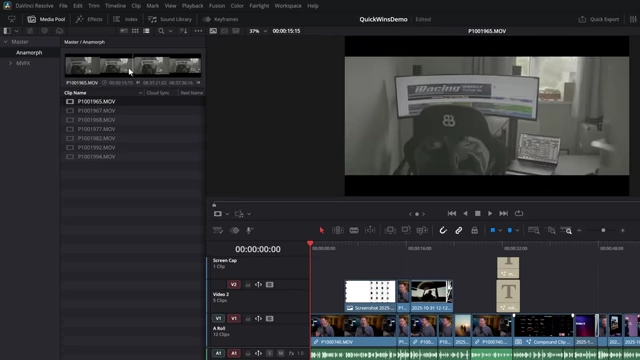Expand the Flag color dropdown arrow
Image resolution: width=640 pixels, height=360 pixels.
[x=500, y=231]
